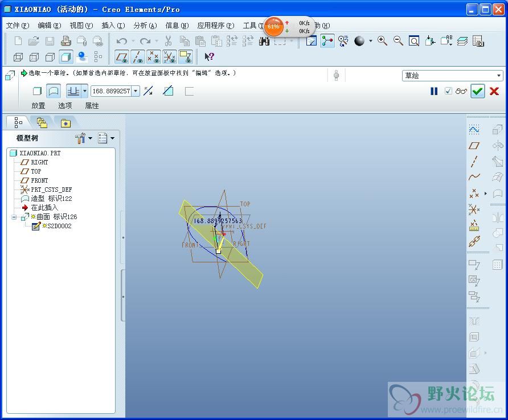Open the 编辑 (Edit) menu
508x420 pixels.
(x=49, y=25)
